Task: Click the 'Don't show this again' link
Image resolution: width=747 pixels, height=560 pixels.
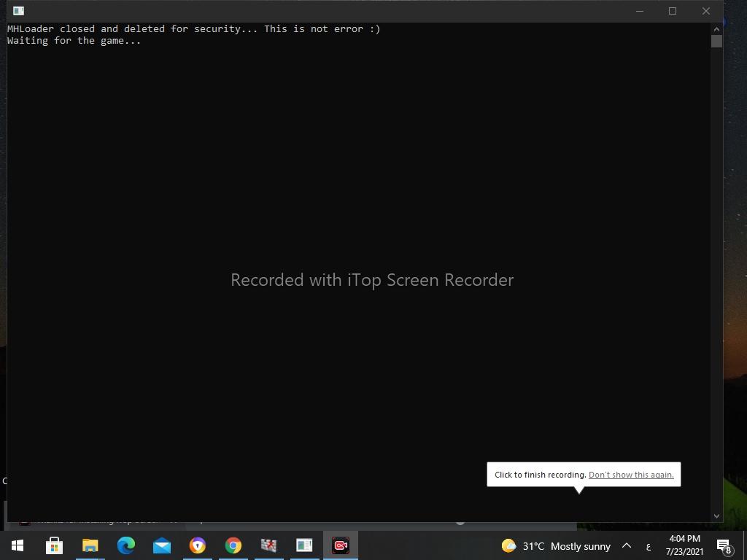Action: pos(631,475)
